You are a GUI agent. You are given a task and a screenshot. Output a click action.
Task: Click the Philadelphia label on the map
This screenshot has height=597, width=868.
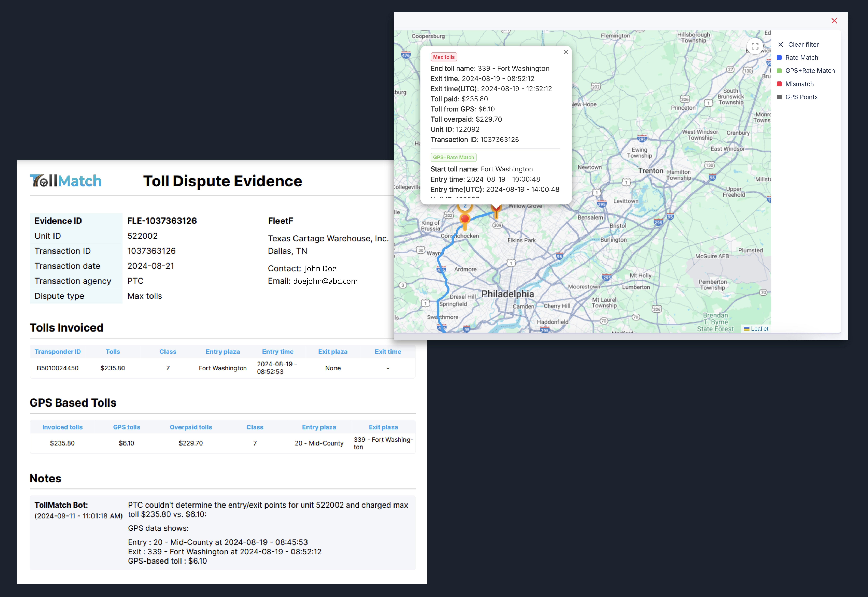(x=507, y=294)
